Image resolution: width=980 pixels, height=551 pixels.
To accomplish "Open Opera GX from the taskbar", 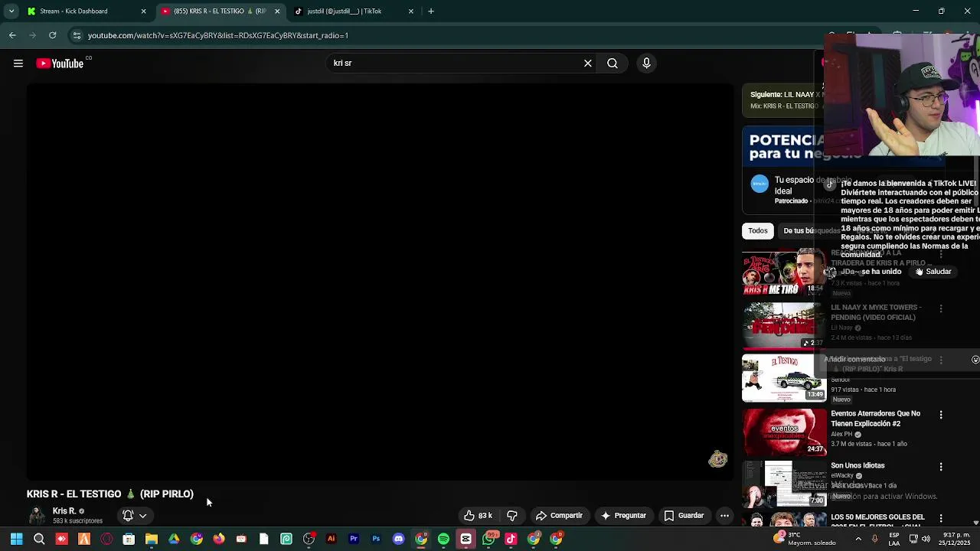I will click(x=106, y=540).
